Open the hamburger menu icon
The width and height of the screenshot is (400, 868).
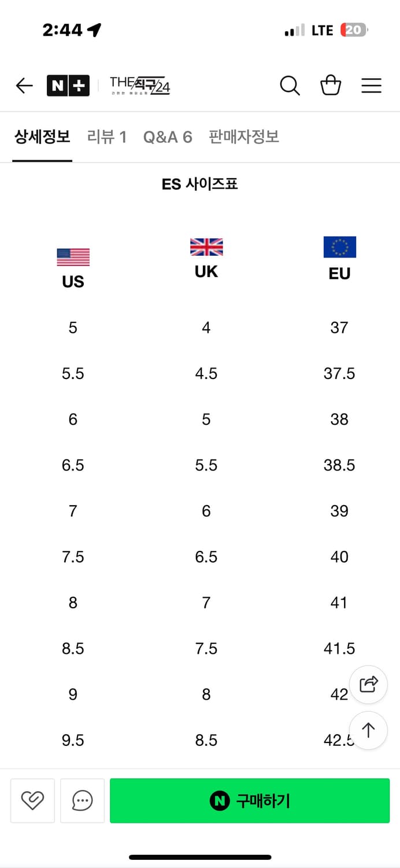(x=371, y=86)
